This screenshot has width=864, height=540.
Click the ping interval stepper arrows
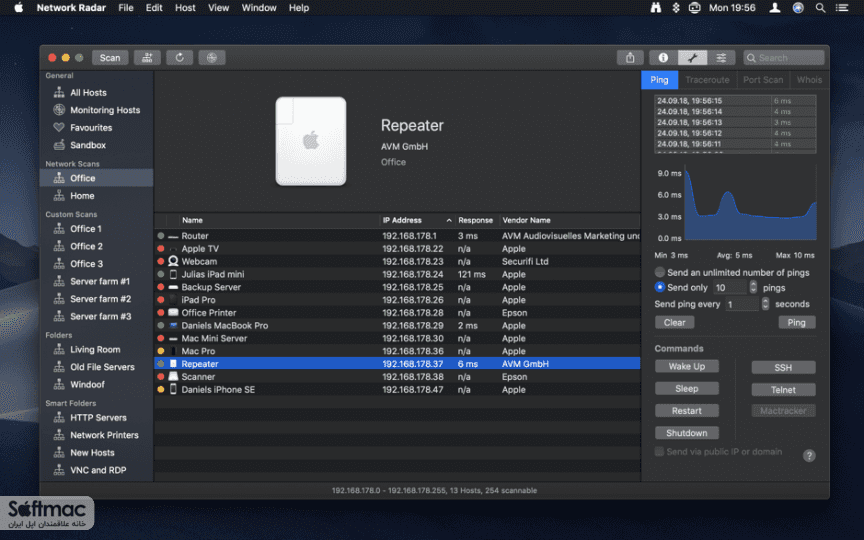[x=765, y=304]
